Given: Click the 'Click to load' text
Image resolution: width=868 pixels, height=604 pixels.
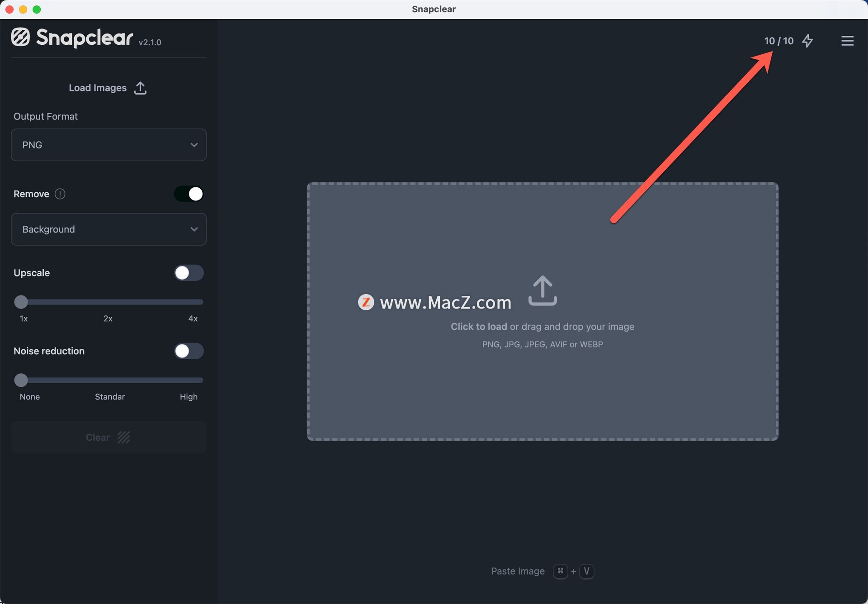Looking at the screenshot, I should [479, 327].
